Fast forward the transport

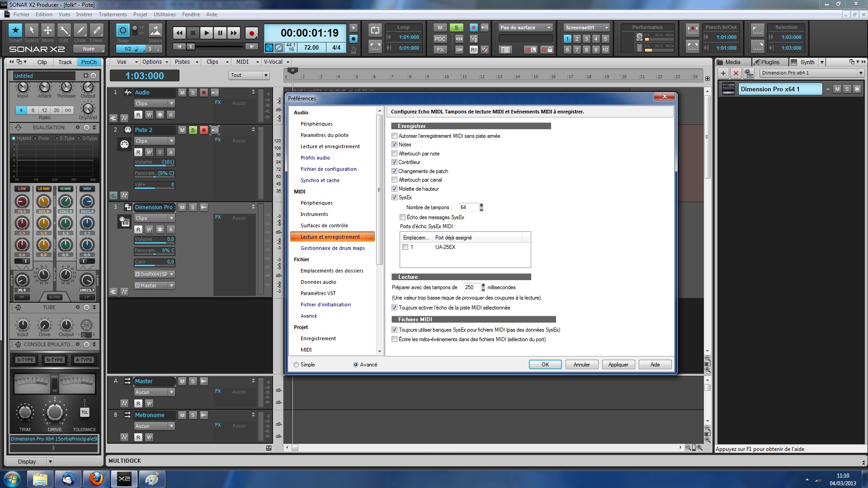click(x=234, y=33)
